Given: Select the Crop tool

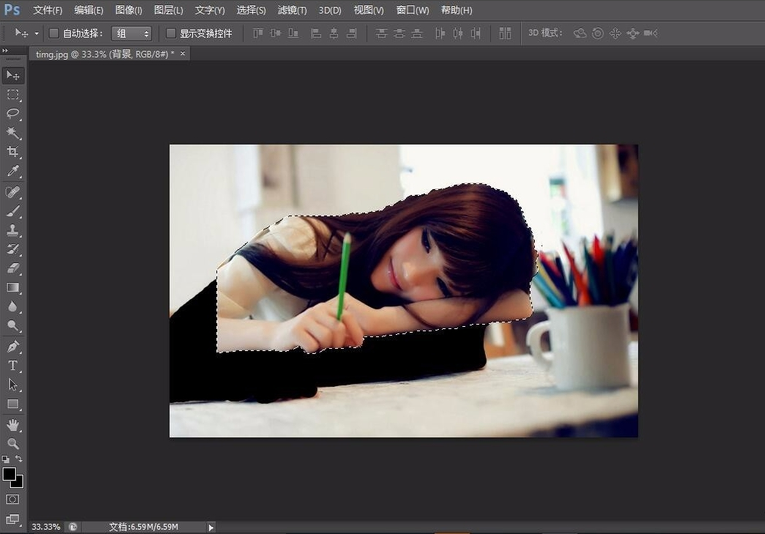Looking at the screenshot, I should pos(13,152).
